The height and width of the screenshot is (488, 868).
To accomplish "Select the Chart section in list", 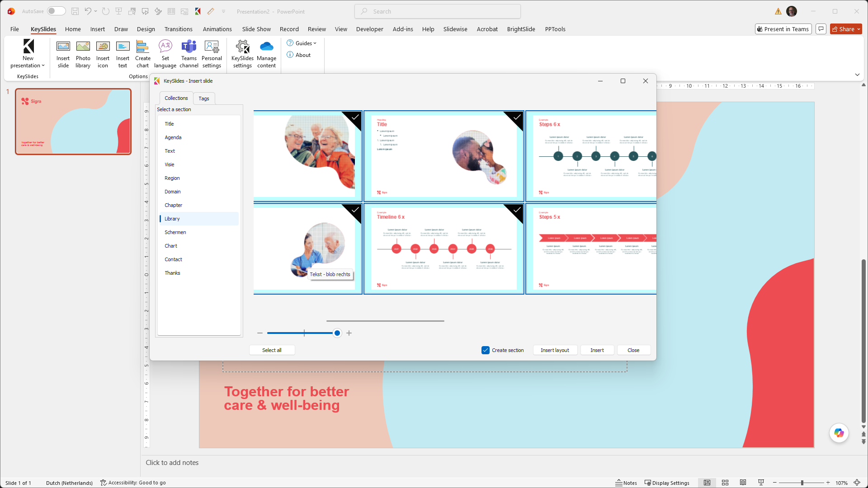I will [199, 246].
